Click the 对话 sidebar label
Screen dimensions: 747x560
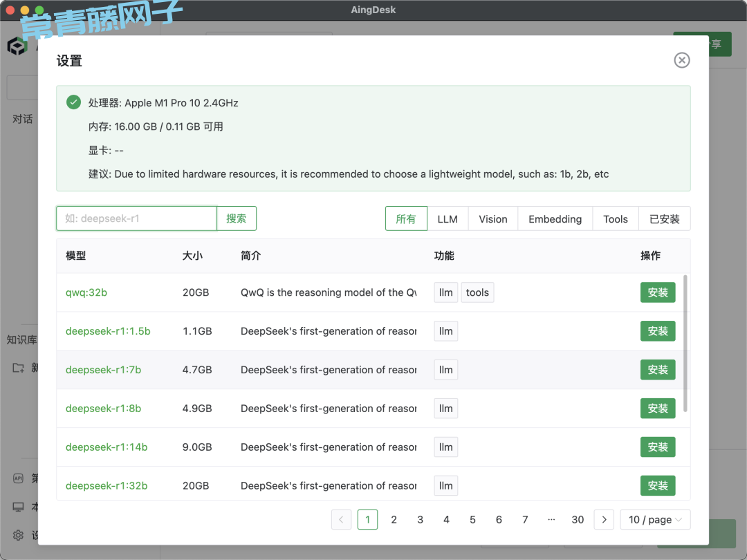click(x=22, y=119)
